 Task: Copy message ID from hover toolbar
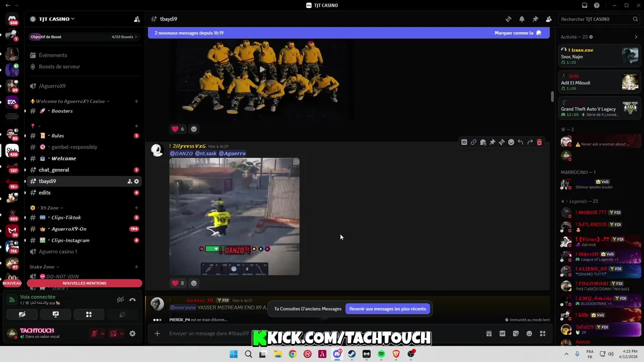click(x=464, y=142)
